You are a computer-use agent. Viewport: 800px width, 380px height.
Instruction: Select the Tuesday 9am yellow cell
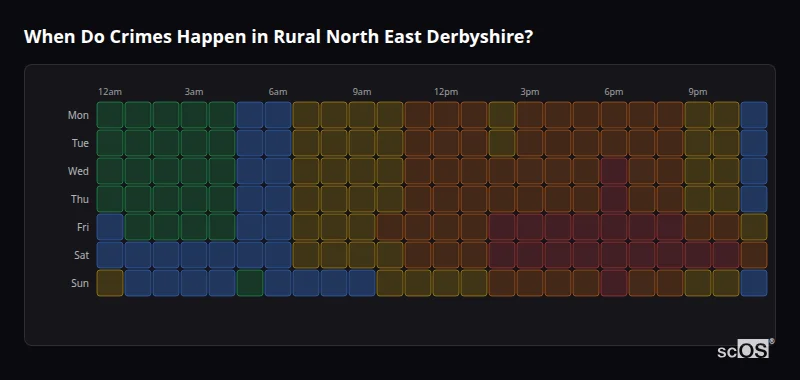tap(362, 143)
